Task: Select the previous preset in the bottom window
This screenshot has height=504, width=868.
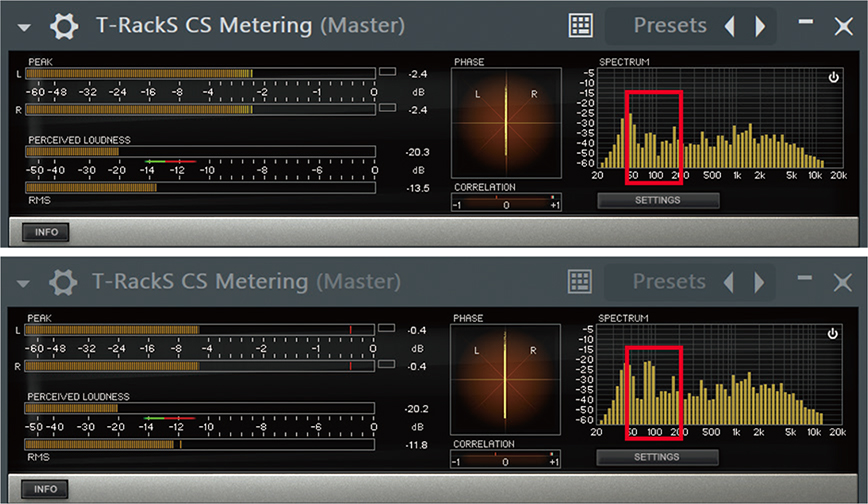Action: point(729,282)
